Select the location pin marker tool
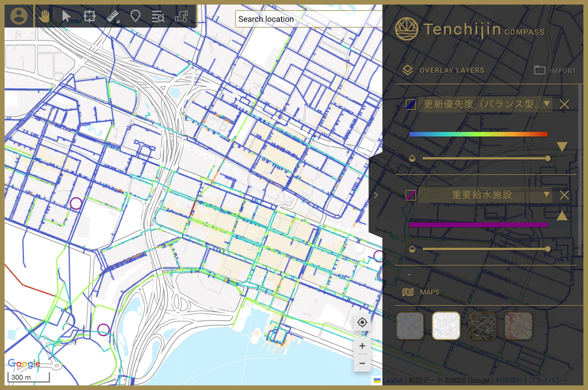This screenshot has height=390, width=588. [135, 16]
